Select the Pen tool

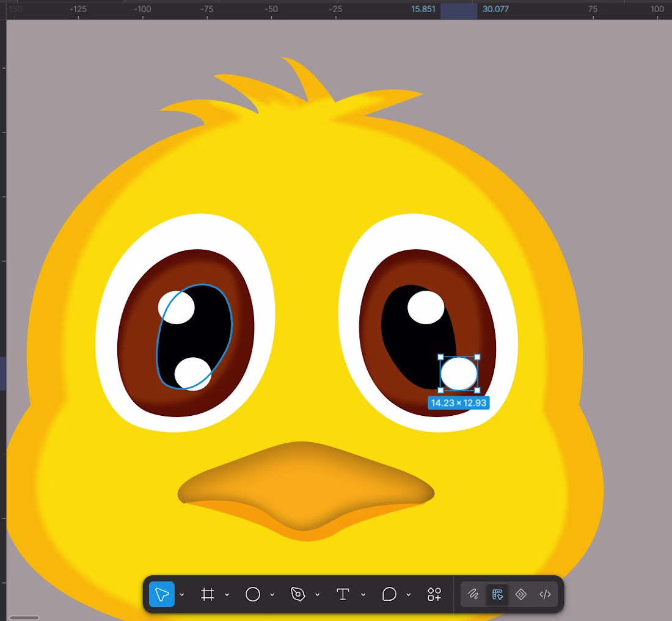click(x=298, y=594)
